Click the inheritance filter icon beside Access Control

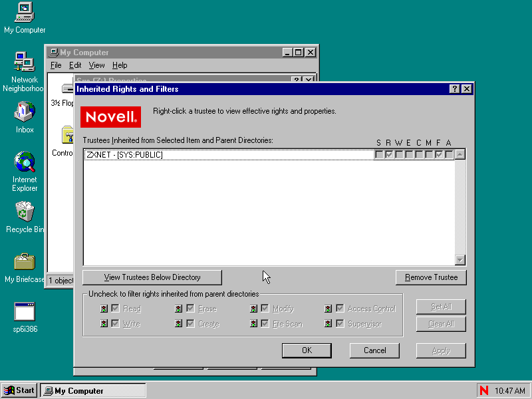pyautogui.click(x=328, y=309)
